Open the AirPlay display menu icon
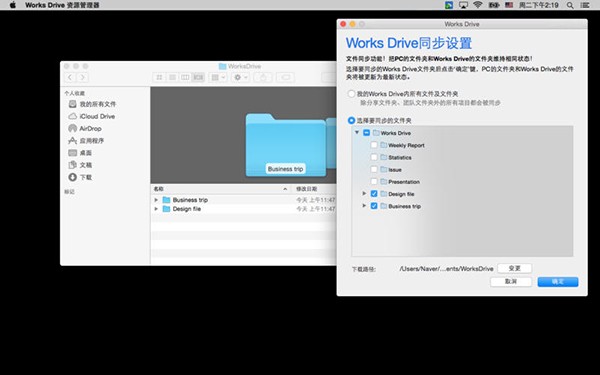The height and width of the screenshot is (375, 600). point(463,5)
